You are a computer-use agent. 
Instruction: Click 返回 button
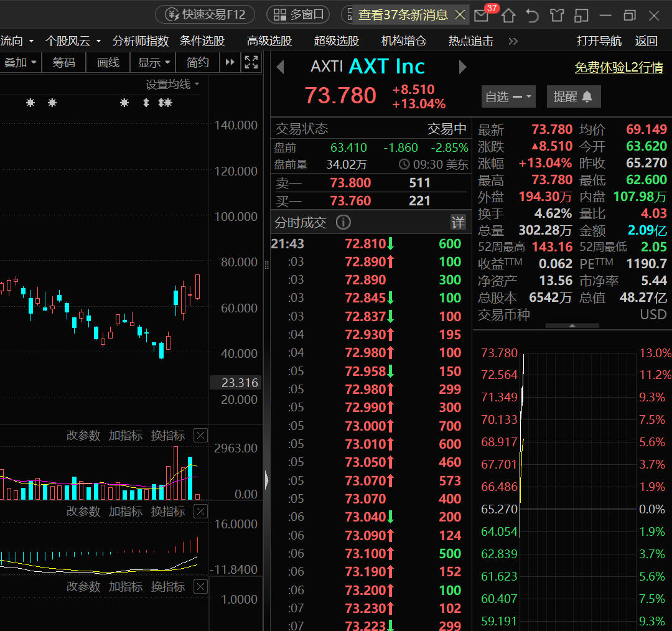click(646, 41)
